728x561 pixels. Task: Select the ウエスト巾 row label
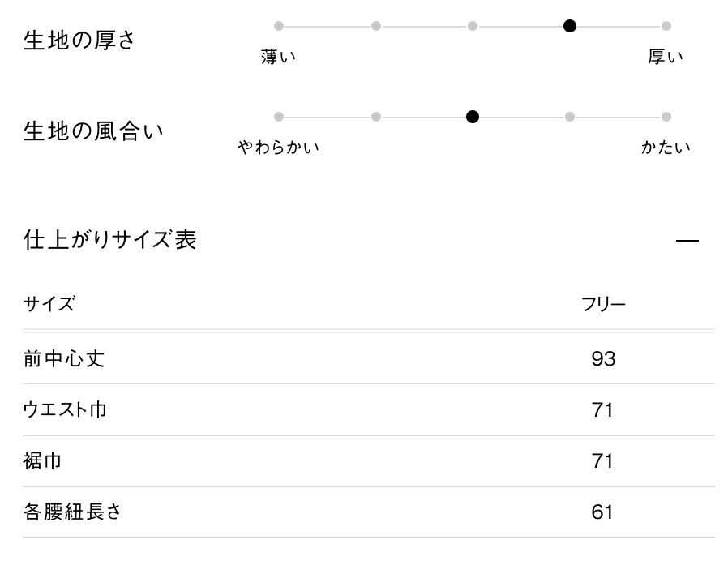coord(65,409)
